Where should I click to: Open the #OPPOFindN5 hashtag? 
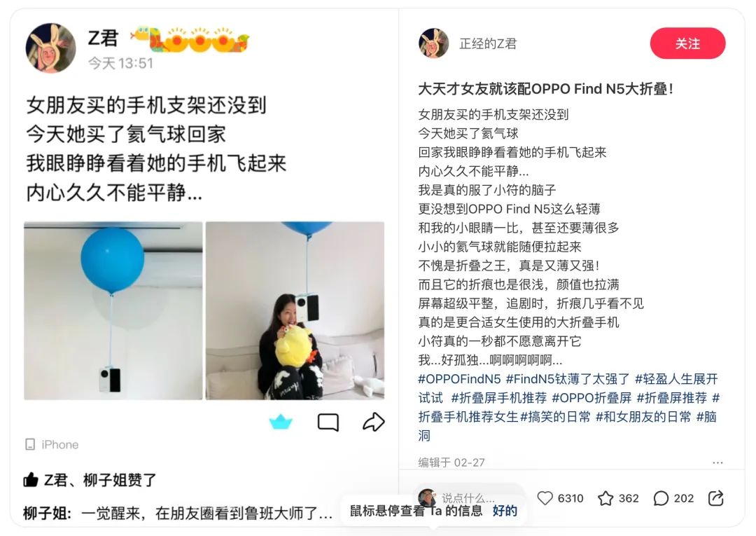coord(459,379)
